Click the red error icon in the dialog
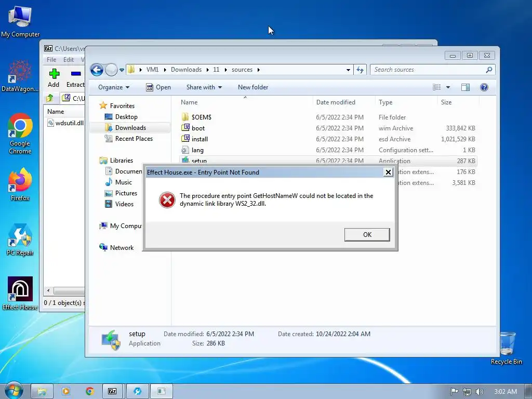Viewport: 532px width, 399px height. [x=167, y=200]
